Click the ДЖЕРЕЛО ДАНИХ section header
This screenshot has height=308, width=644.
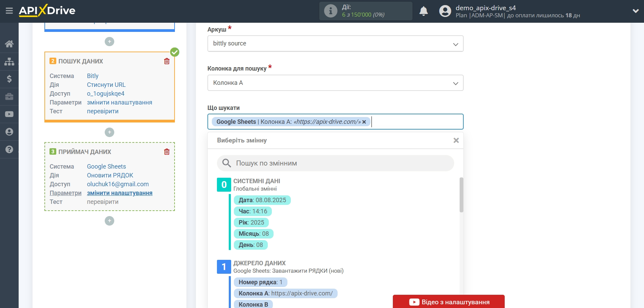(x=259, y=263)
